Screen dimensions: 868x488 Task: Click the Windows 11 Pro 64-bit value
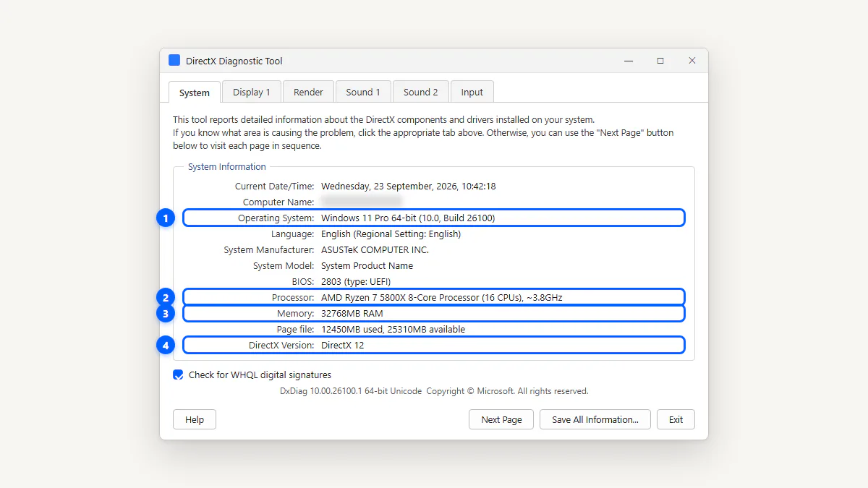point(408,218)
